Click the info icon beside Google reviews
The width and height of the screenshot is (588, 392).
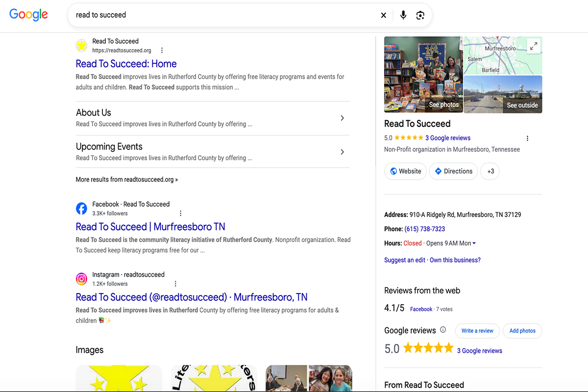coord(443,330)
